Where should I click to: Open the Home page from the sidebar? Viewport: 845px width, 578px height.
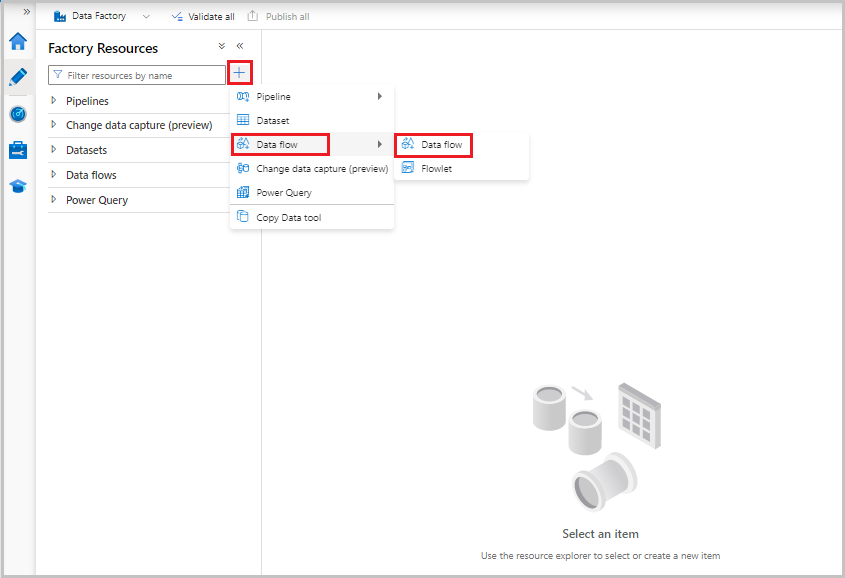(x=16, y=41)
